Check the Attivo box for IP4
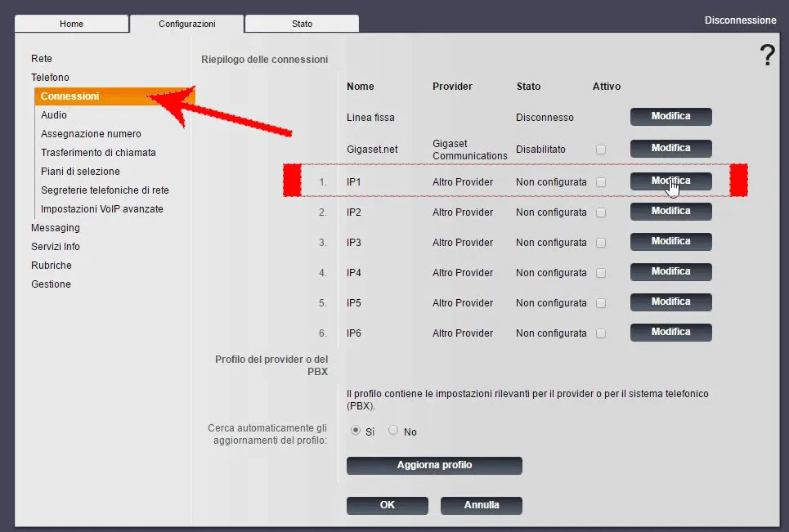The height and width of the screenshot is (532, 789). 601,273
